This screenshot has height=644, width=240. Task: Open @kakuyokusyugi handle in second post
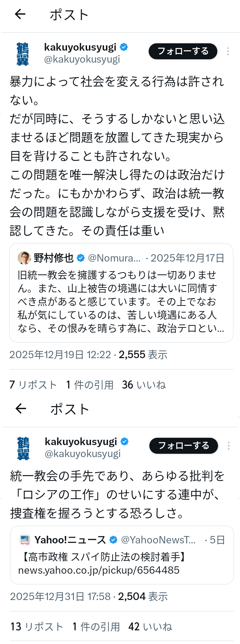click(x=83, y=454)
